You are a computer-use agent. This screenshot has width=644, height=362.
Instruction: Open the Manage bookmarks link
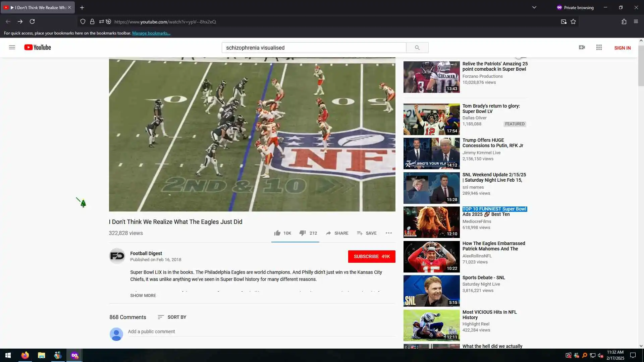pos(151,33)
